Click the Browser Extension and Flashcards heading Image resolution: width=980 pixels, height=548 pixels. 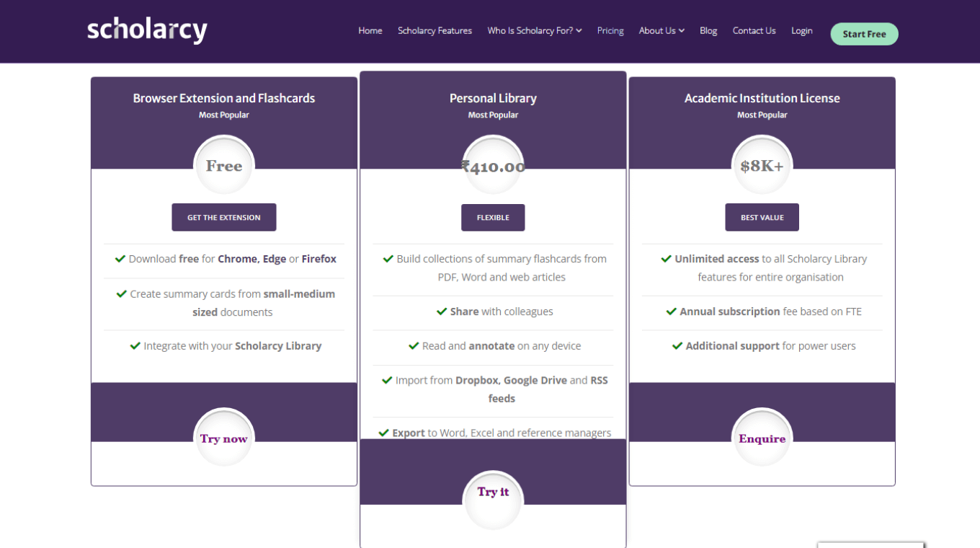224,98
